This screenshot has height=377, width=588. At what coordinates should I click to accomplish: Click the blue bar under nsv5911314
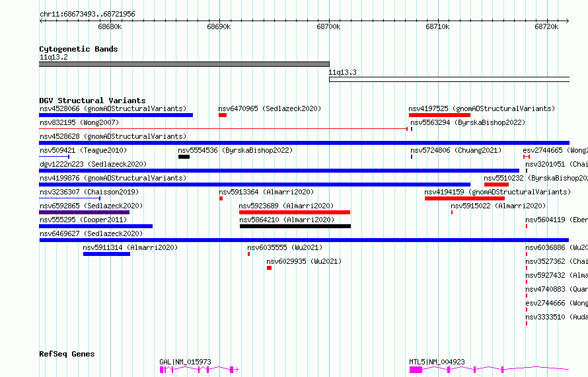[x=106, y=254]
